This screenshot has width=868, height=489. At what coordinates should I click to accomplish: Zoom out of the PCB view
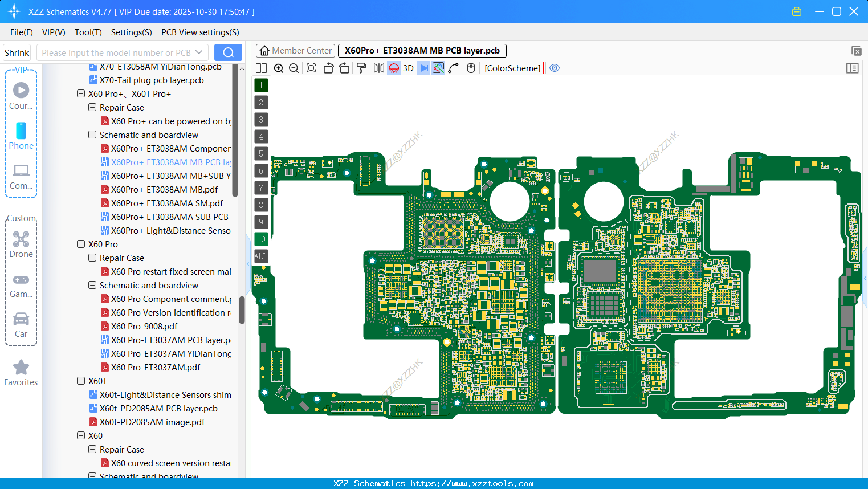click(293, 68)
